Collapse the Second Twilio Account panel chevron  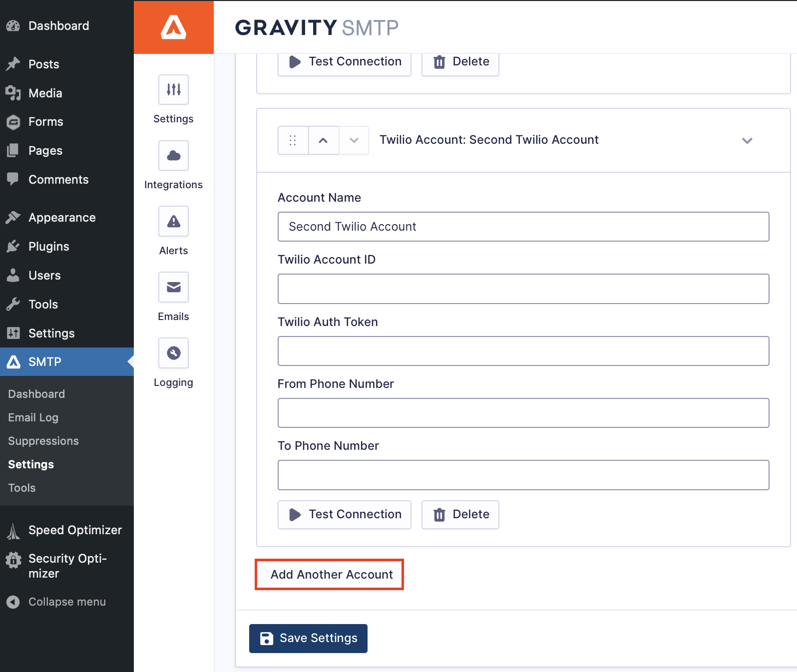coord(747,140)
